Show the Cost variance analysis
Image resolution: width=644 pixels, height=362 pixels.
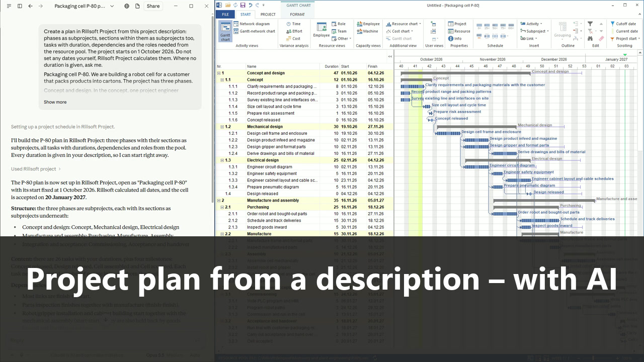click(293, 39)
